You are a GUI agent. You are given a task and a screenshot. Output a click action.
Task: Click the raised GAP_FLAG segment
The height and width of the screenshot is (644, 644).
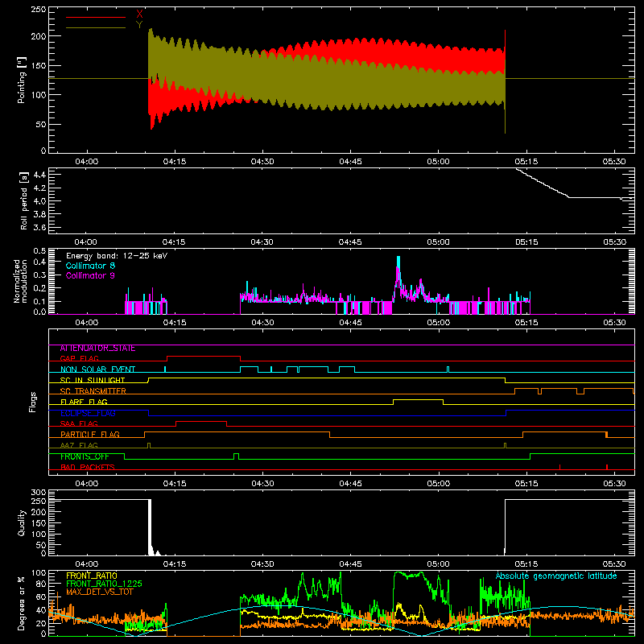point(204,357)
